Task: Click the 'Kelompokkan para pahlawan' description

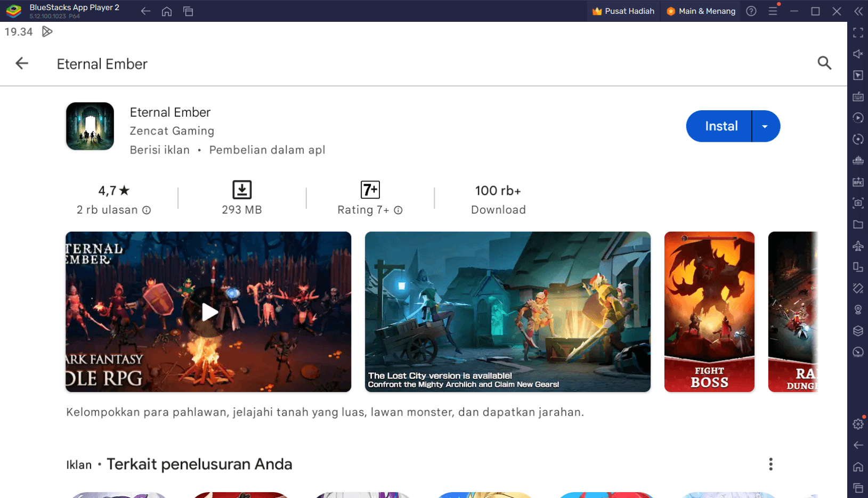Action: pos(325,412)
